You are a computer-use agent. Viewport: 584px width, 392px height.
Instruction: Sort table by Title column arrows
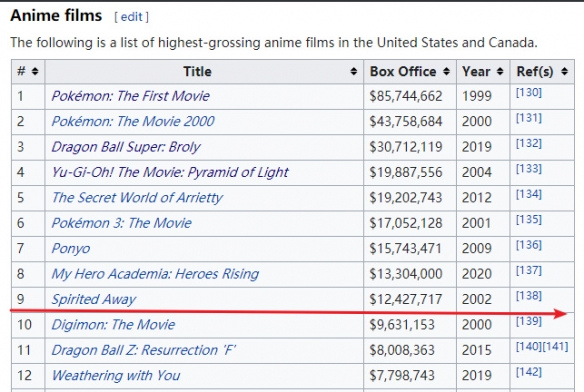(x=353, y=71)
